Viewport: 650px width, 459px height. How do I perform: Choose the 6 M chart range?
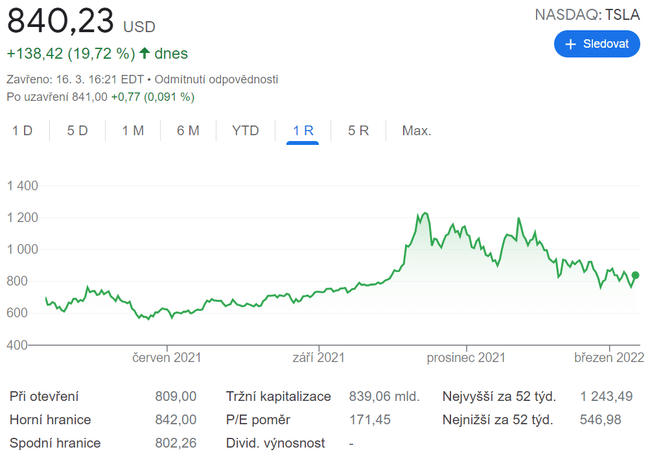(187, 131)
